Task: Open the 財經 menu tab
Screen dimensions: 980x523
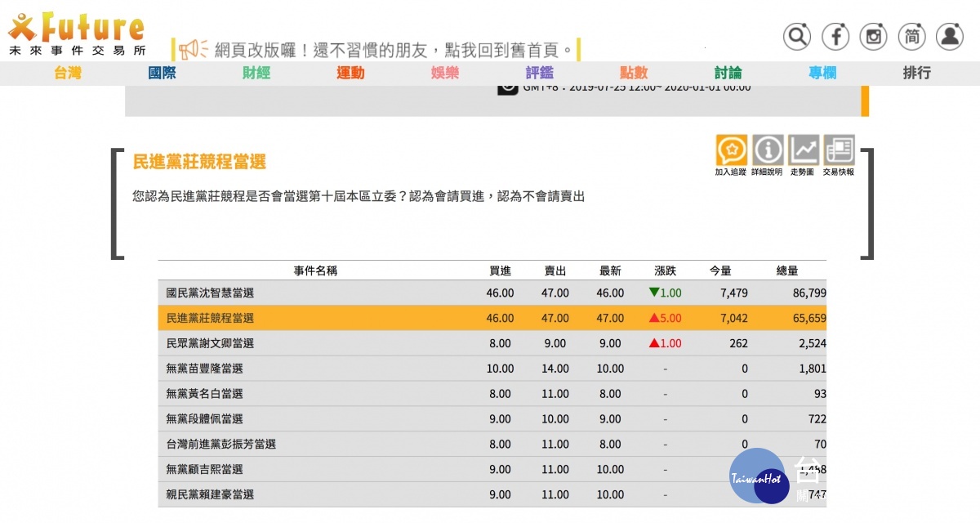Action: tap(256, 73)
